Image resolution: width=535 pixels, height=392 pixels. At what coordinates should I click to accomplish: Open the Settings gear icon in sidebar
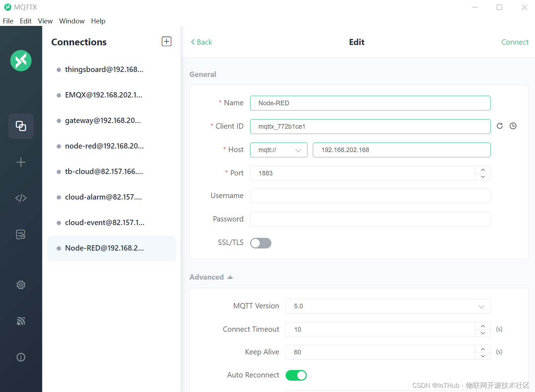point(21,285)
